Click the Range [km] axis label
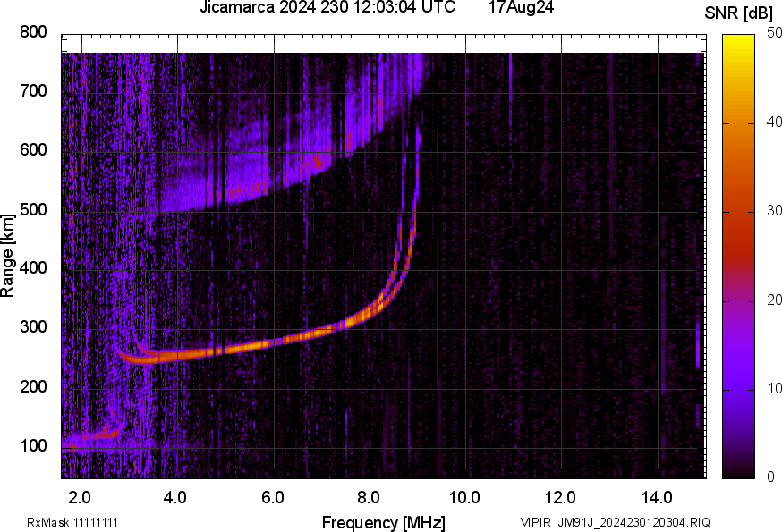The width and height of the screenshot is (782, 532). [x=7, y=256]
